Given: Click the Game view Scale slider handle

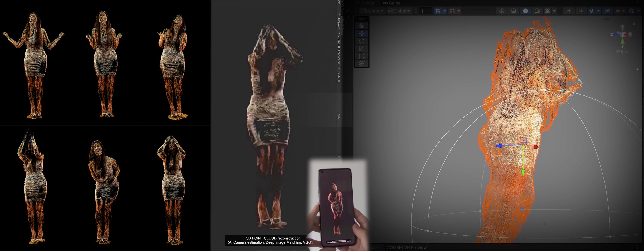Looking at the screenshot, I should tap(339, 81).
